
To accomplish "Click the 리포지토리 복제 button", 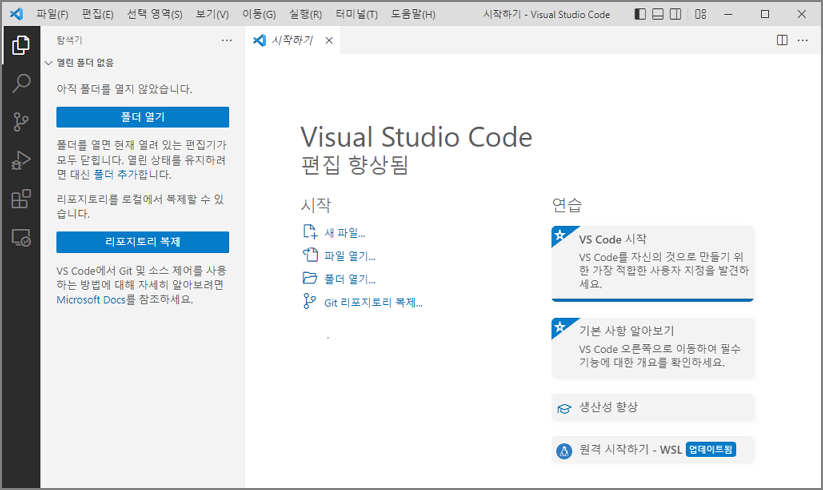I will [x=143, y=242].
